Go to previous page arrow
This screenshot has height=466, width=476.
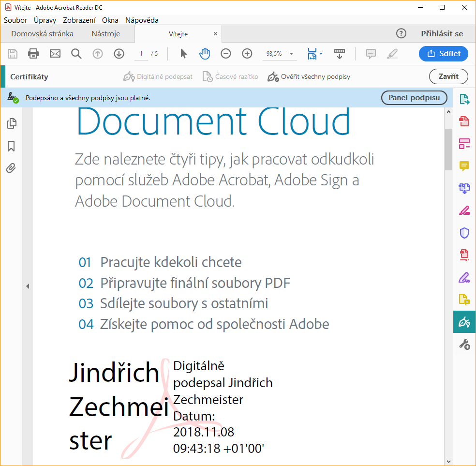pos(97,54)
